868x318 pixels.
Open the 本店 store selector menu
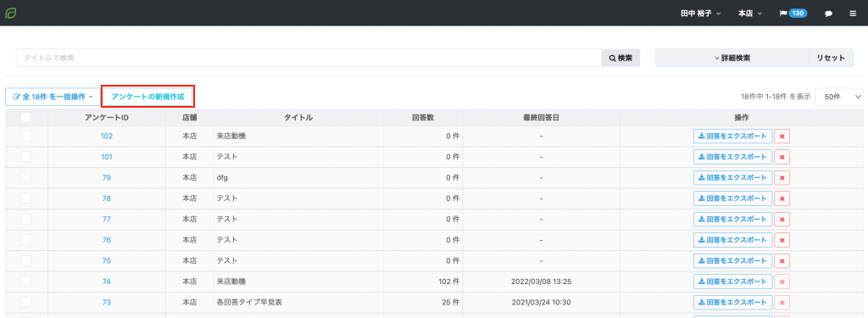coord(750,14)
